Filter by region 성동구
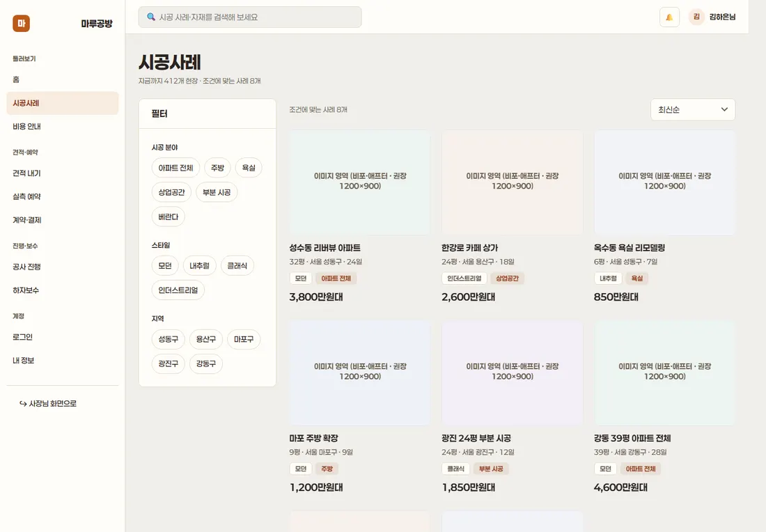766x532 pixels. [x=168, y=339]
